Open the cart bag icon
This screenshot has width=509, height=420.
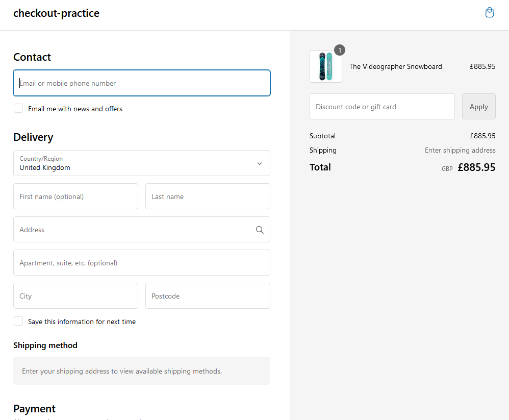(x=489, y=13)
